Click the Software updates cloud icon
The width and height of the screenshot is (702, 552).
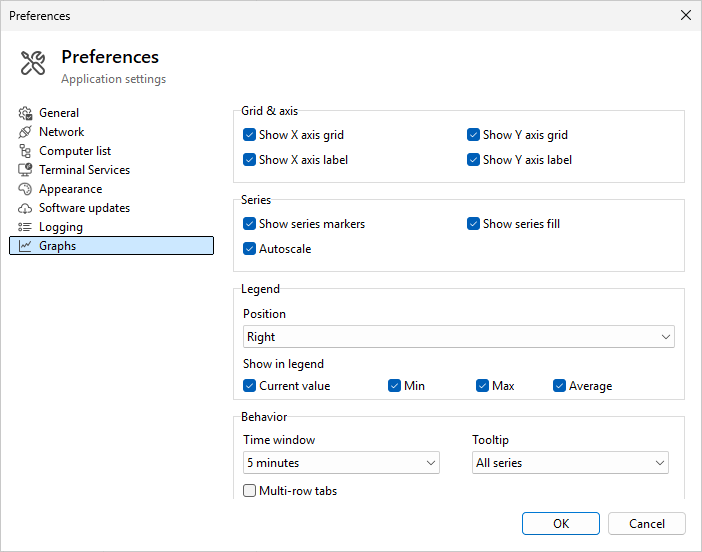(x=25, y=208)
